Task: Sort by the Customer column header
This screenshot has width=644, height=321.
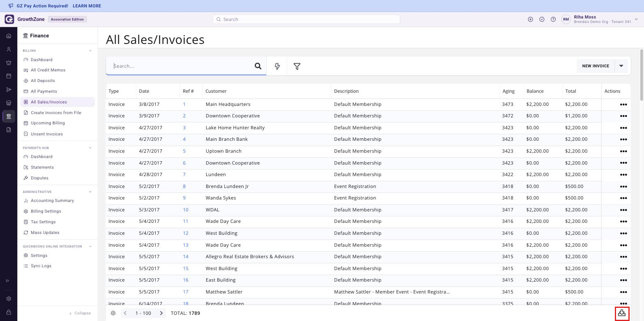Action: 216,91
